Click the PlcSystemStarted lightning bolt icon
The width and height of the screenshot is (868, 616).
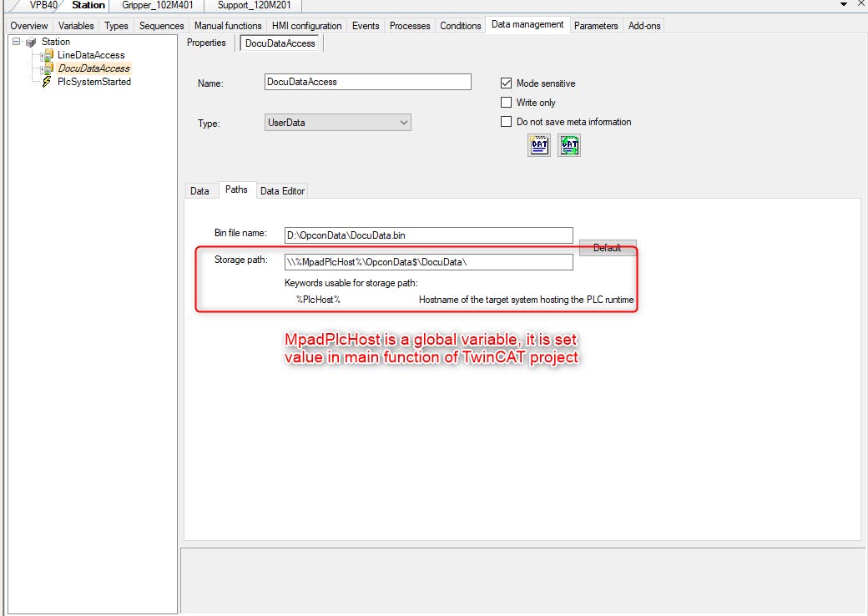pyautogui.click(x=47, y=82)
